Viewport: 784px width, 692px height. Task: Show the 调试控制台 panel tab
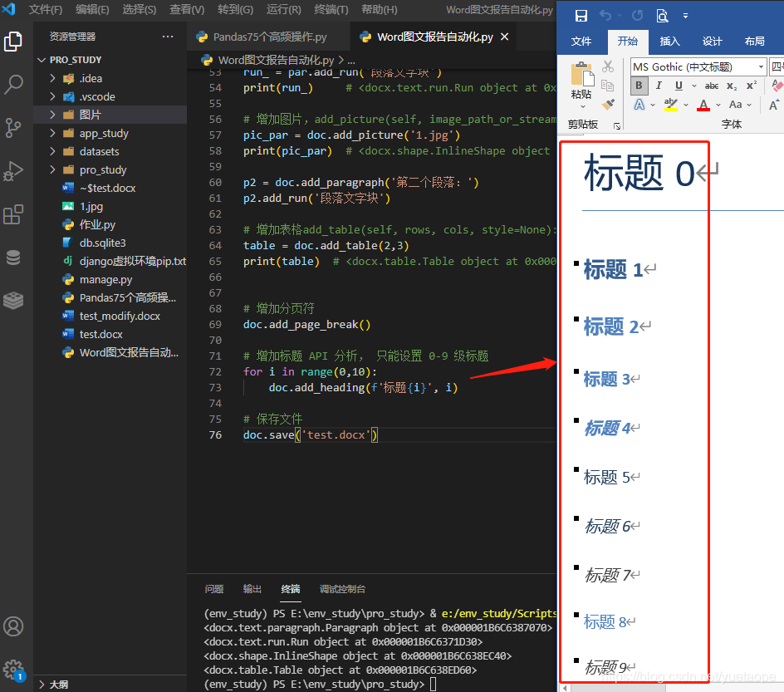click(x=342, y=589)
